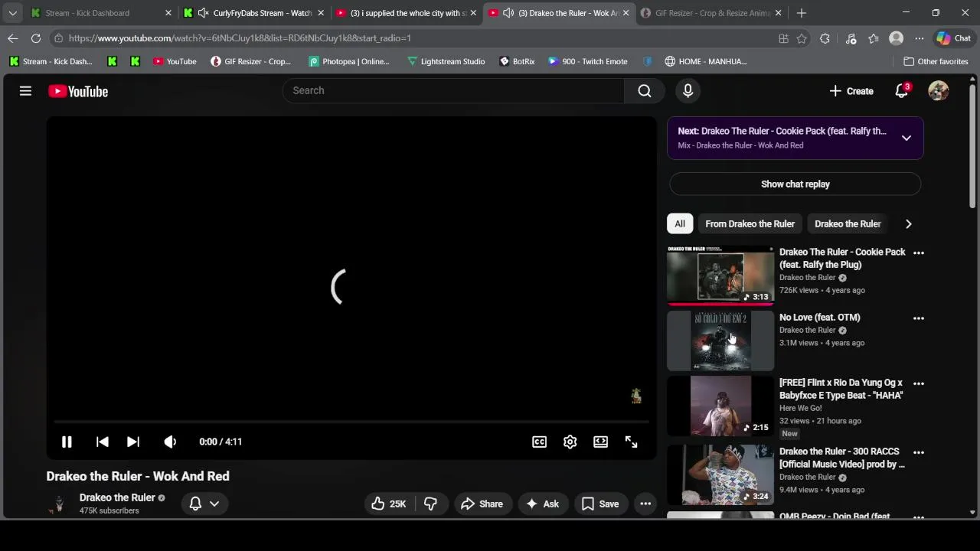
Task: Save video to playlist
Action: (x=600, y=504)
